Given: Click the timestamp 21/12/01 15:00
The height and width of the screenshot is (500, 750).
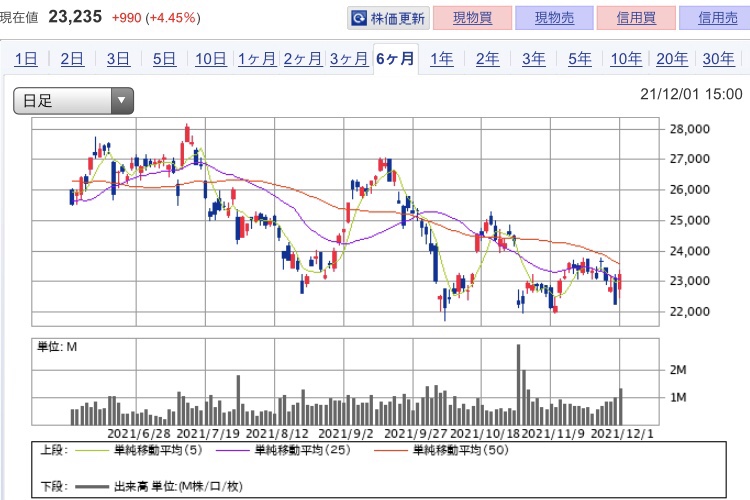Looking at the screenshot, I should (691, 94).
